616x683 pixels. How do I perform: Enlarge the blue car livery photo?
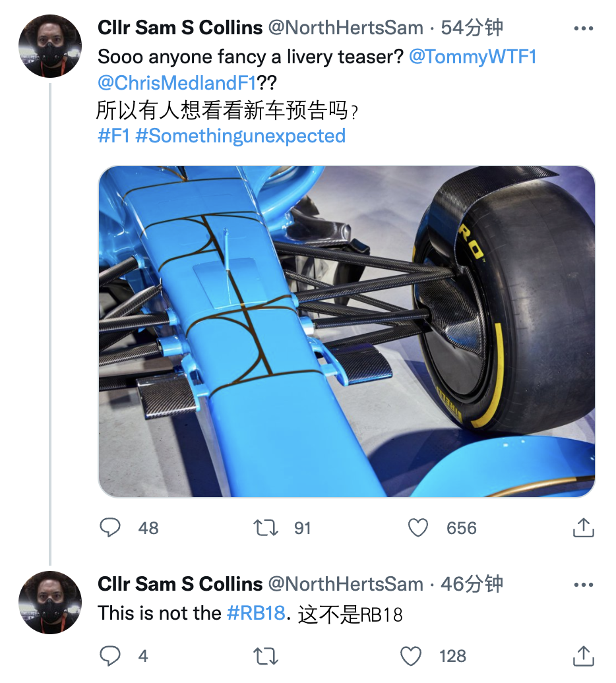point(347,331)
